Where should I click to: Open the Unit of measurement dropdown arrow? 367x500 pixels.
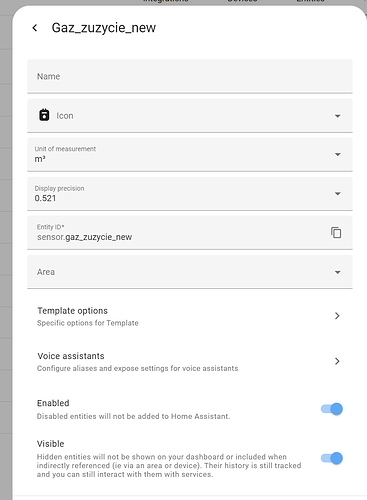(x=338, y=154)
